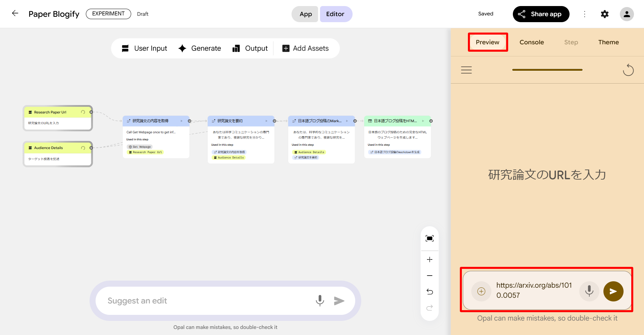Open the Theme tab

coord(608,42)
